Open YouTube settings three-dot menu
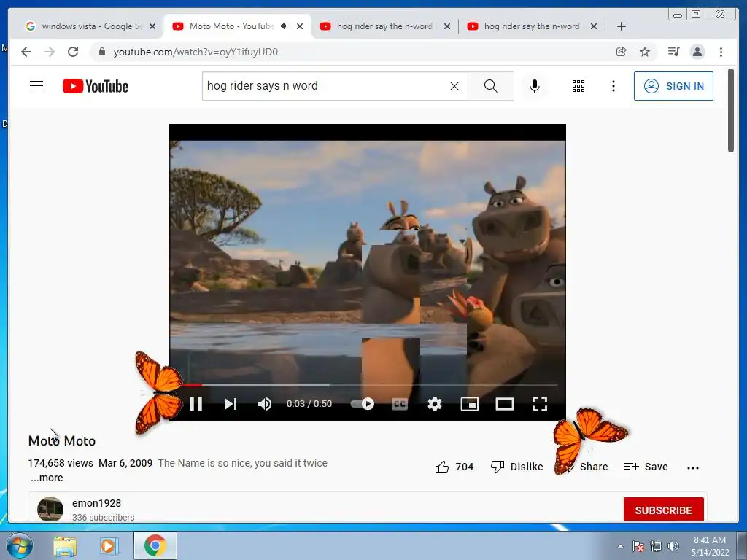This screenshot has height=560, width=747. click(613, 86)
